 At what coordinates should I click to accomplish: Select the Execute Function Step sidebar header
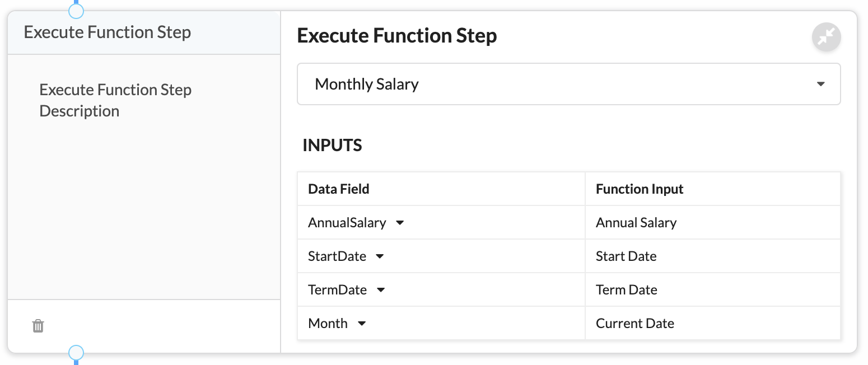click(x=144, y=32)
